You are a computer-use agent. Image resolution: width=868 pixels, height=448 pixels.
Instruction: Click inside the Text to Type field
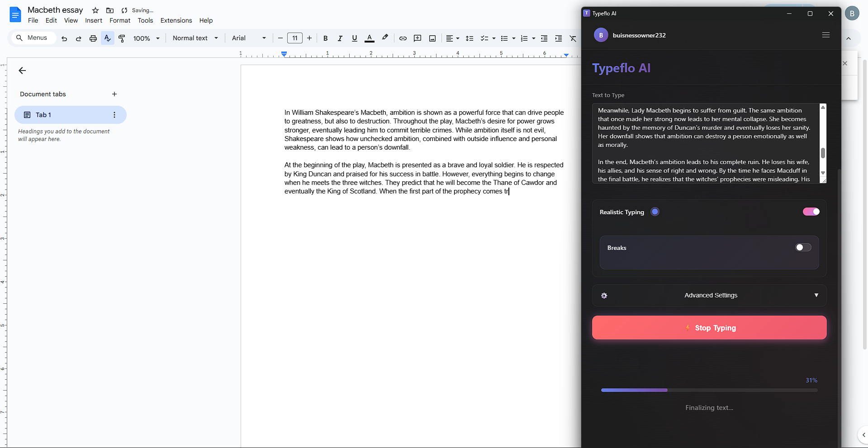tap(706, 143)
